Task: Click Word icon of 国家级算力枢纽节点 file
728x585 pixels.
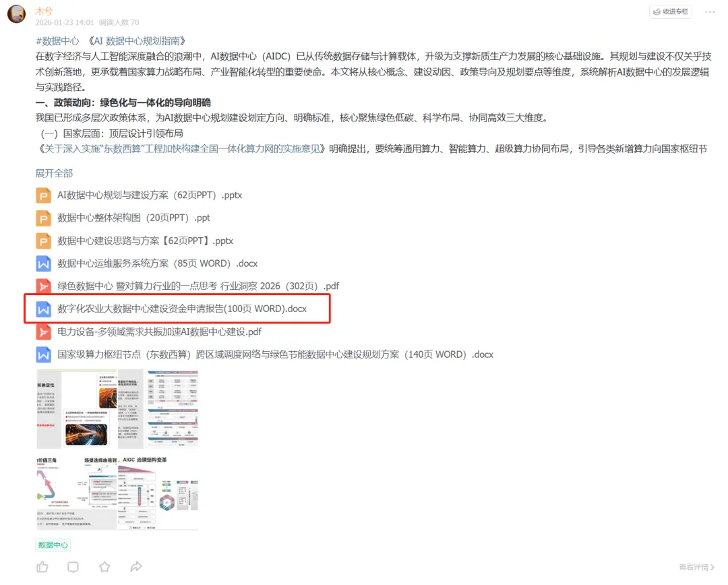Action: coord(43,355)
